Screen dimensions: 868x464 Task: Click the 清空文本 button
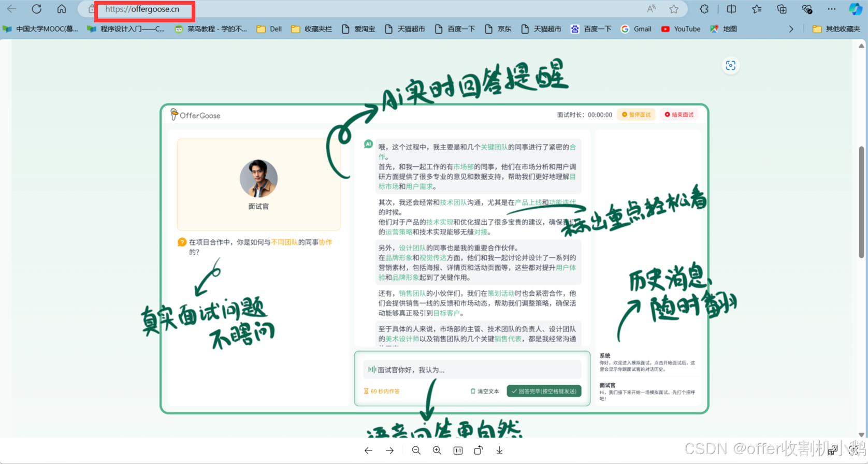pos(485,391)
